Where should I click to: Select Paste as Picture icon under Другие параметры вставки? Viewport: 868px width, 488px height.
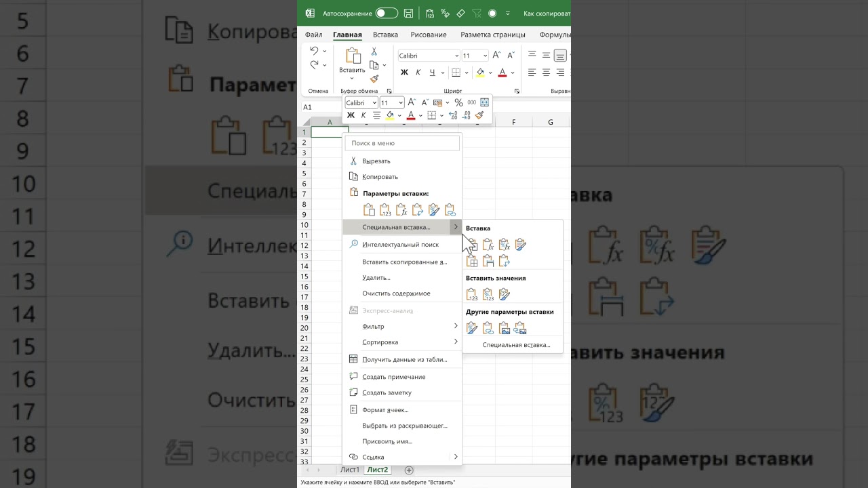pyautogui.click(x=505, y=328)
